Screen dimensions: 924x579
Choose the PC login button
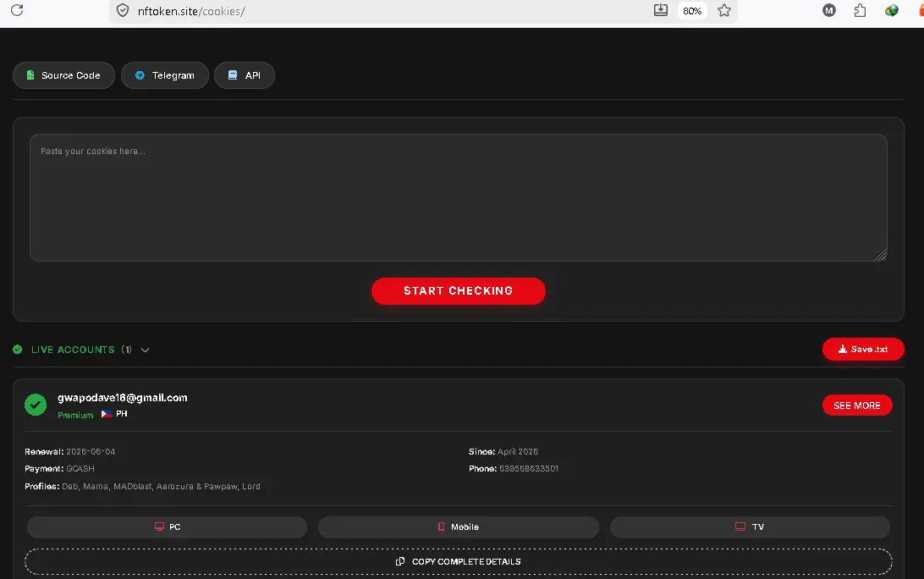(168, 527)
